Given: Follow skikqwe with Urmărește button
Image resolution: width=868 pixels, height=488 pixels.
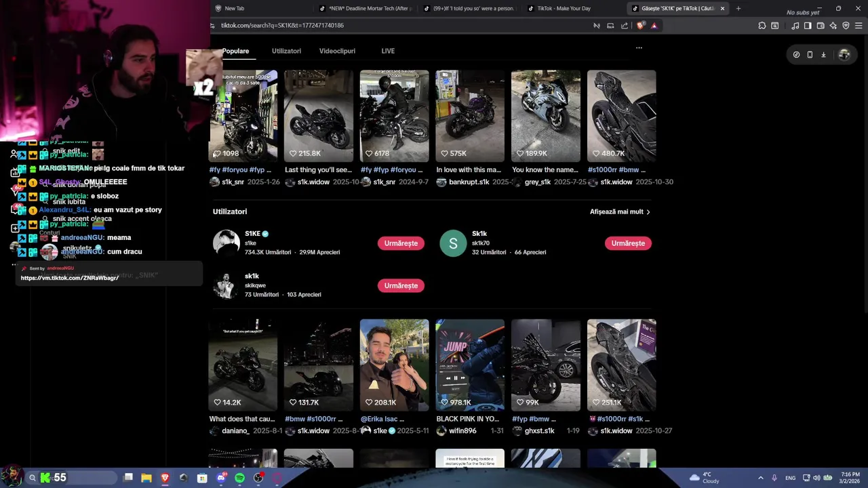Looking at the screenshot, I should click(x=401, y=285).
